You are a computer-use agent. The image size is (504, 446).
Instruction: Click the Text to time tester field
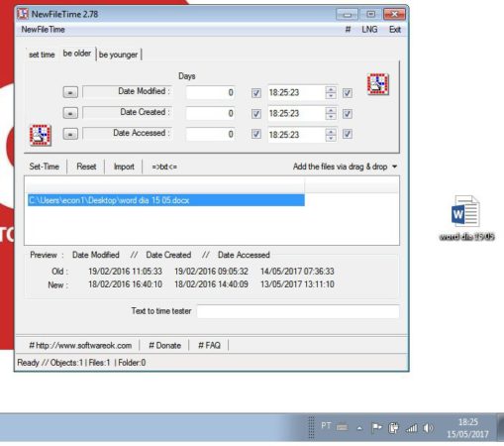(x=298, y=311)
